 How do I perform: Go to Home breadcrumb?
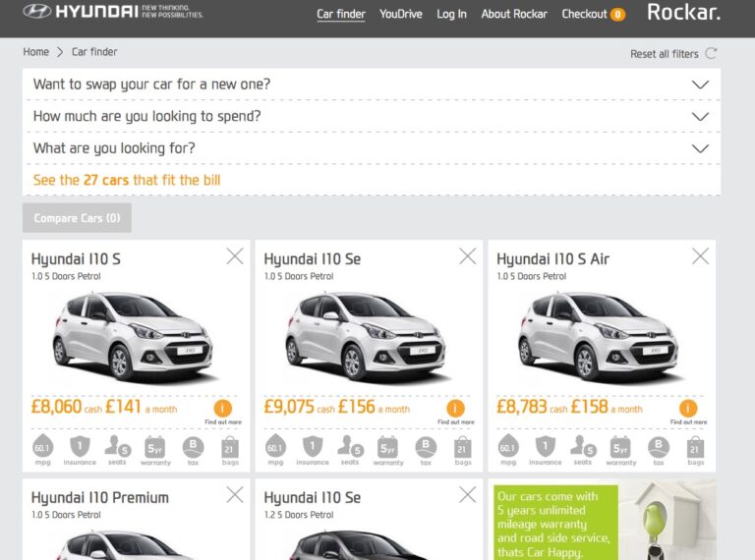36,51
